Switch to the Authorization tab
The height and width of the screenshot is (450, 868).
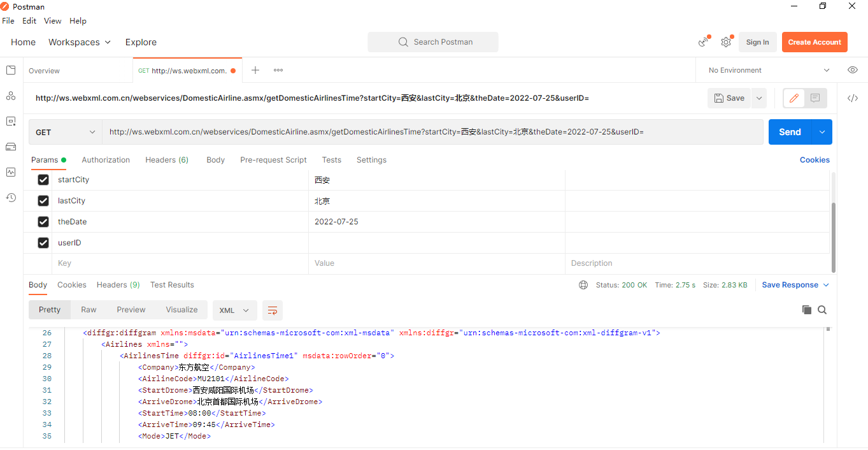point(106,160)
